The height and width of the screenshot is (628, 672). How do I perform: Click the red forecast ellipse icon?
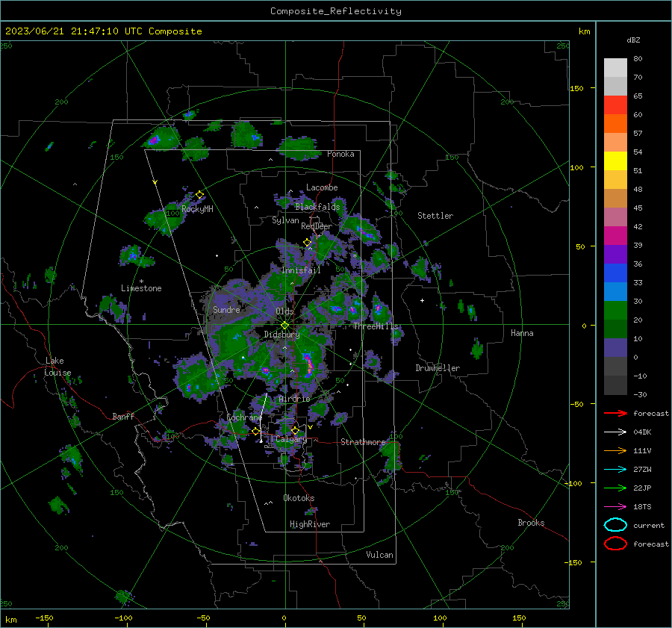pyautogui.click(x=615, y=544)
